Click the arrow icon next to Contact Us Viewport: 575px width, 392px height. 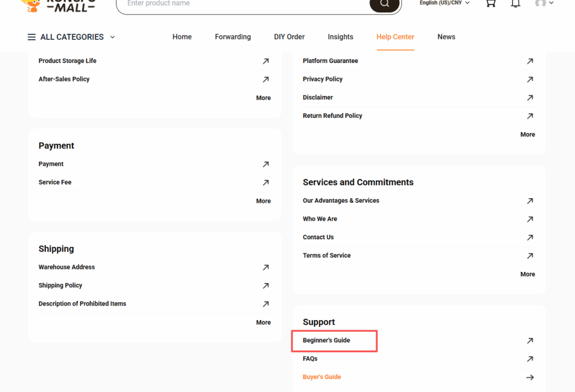(x=530, y=238)
